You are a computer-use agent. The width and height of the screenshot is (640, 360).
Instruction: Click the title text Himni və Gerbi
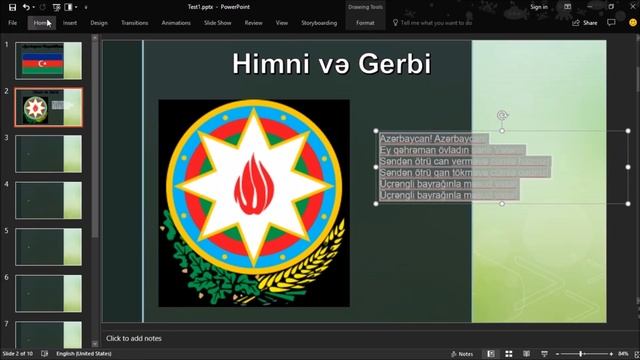(331, 64)
